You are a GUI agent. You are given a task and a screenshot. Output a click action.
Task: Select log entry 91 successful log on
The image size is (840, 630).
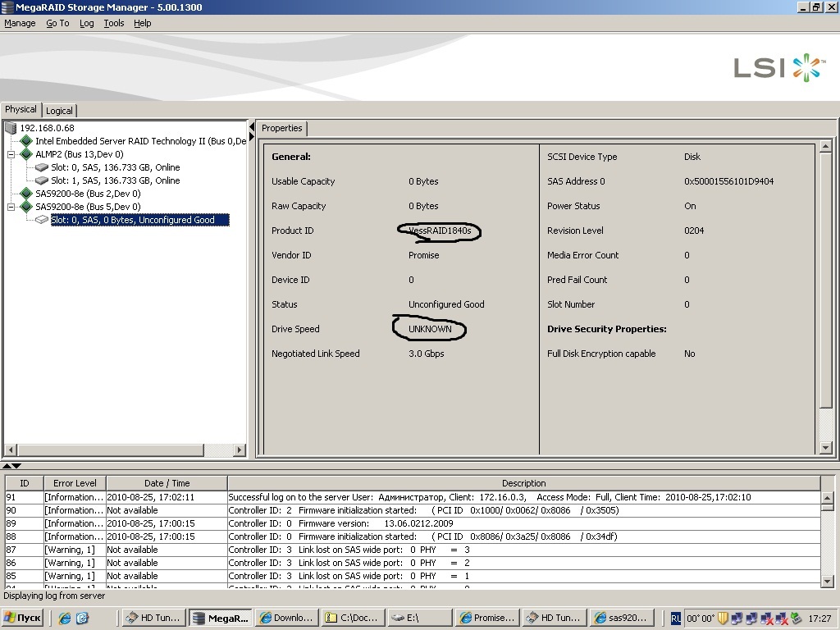click(x=413, y=497)
